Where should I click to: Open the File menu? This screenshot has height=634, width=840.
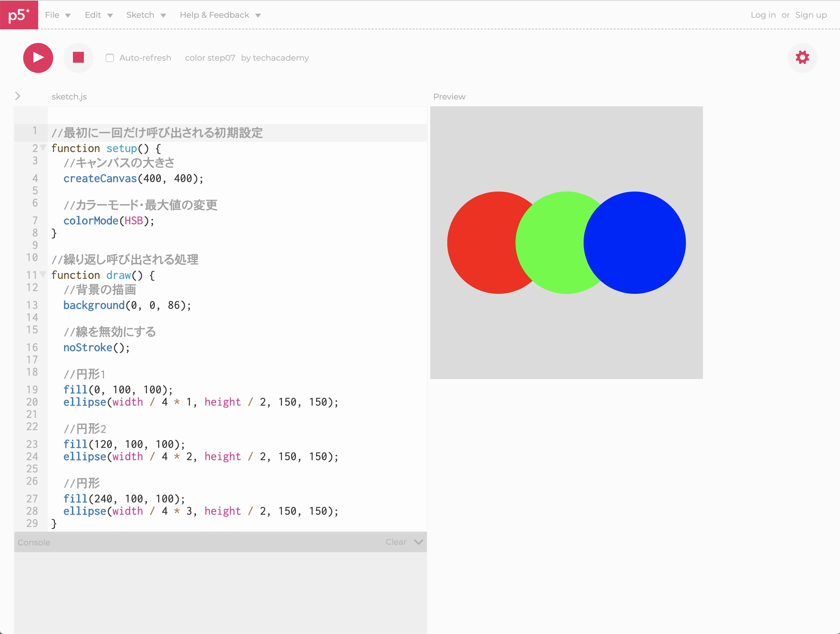point(58,15)
